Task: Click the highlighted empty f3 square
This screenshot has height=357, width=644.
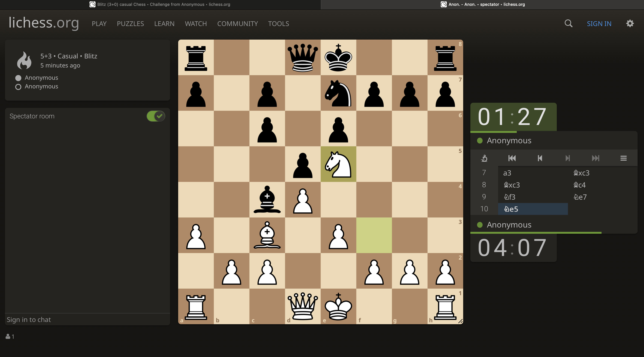Action: click(x=374, y=235)
